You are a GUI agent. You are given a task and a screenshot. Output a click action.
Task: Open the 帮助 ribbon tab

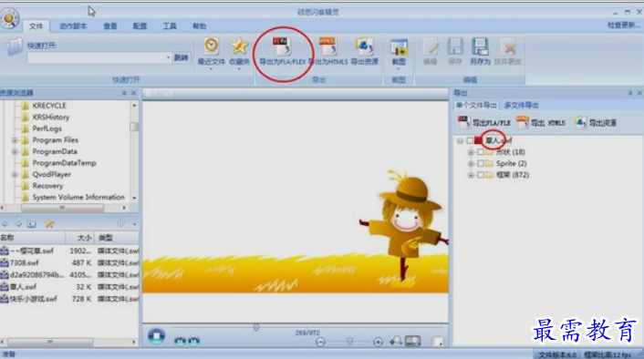point(199,26)
